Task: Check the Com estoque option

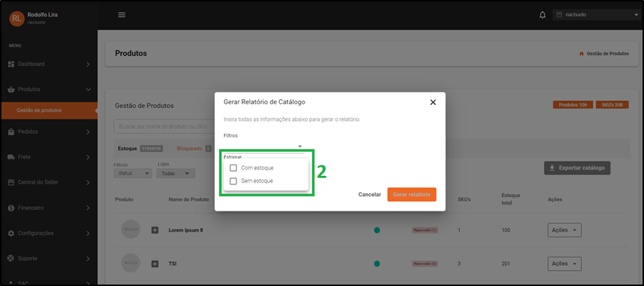Action: (x=234, y=168)
